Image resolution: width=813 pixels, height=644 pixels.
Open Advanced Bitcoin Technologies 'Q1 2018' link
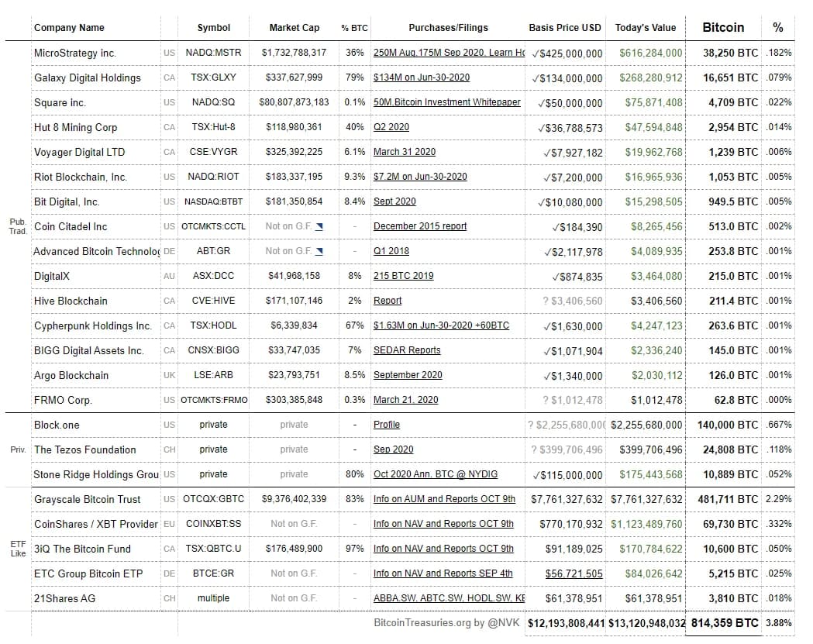point(391,251)
